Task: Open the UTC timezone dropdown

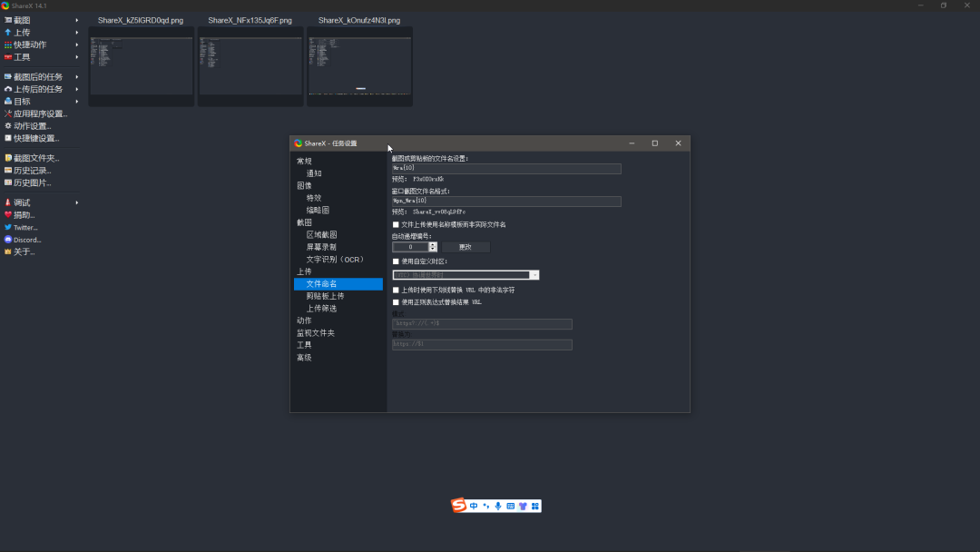Action: 534,275
